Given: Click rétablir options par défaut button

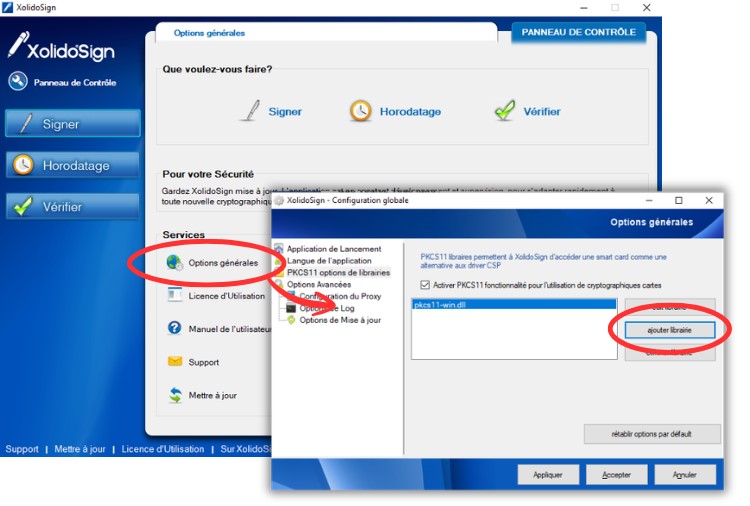Looking at the screenshot, I should 651,434.
